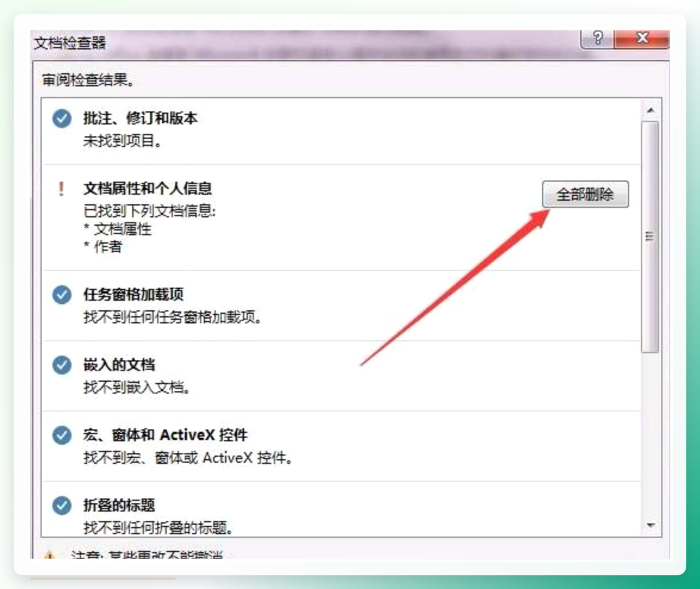Click the vertical scrollbar thumb
Image resolution: width=700 pixels, height=589 pixels.
(x=650, y=236)
